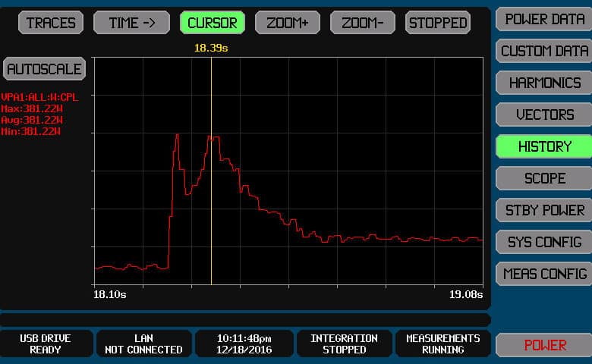Zoom out with the ZOOM- button

tap(363, 23)
